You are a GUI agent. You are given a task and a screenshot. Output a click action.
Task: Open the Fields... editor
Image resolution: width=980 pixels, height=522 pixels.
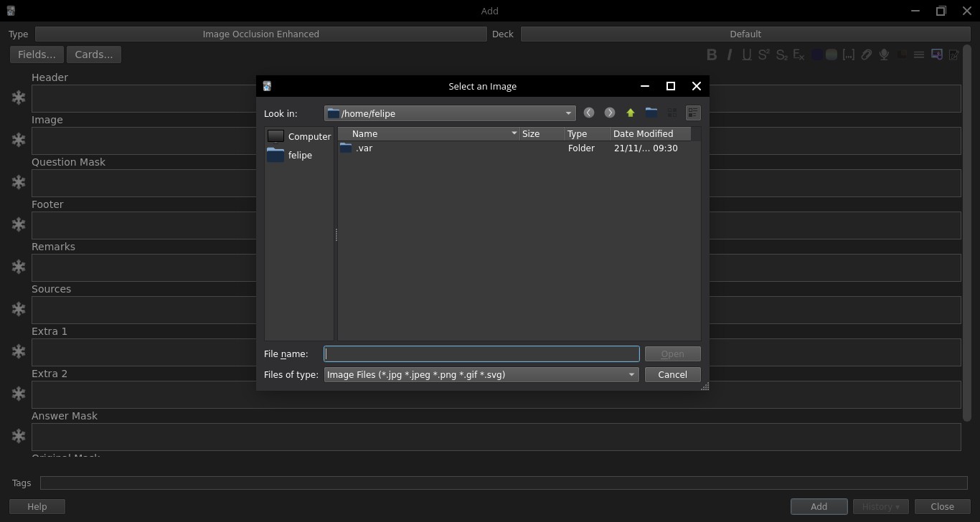click(37, 54)
